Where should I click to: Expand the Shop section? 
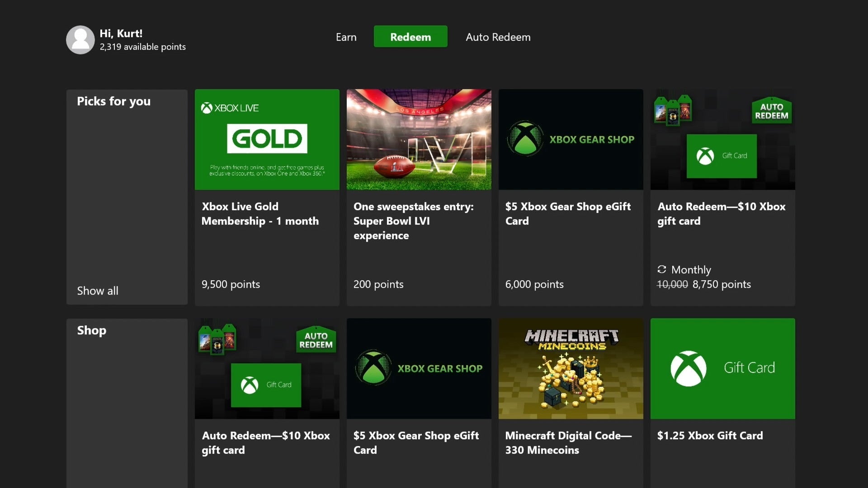[92, 330]
